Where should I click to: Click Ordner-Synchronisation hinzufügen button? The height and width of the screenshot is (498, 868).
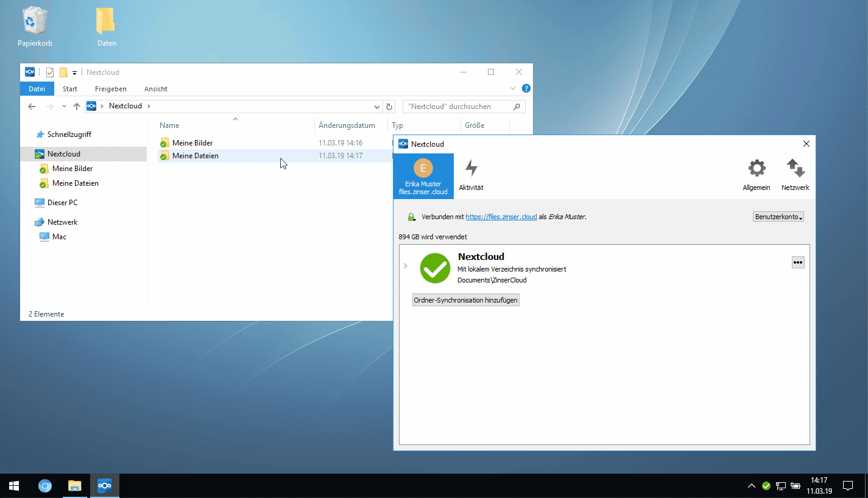[466, 300]
